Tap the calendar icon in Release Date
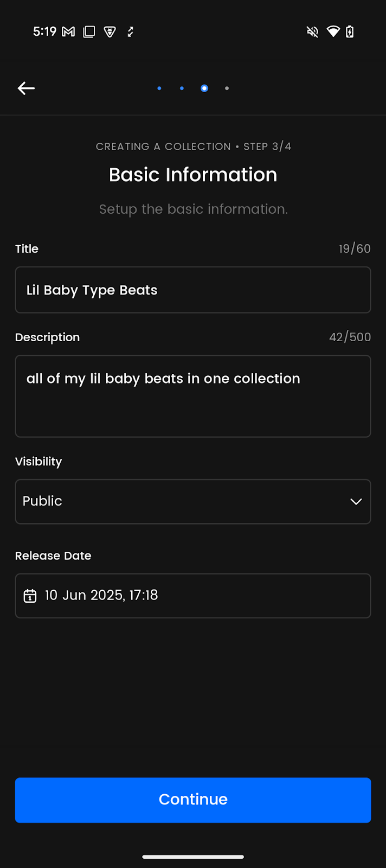Screen dimensions: 386x868 30,596
